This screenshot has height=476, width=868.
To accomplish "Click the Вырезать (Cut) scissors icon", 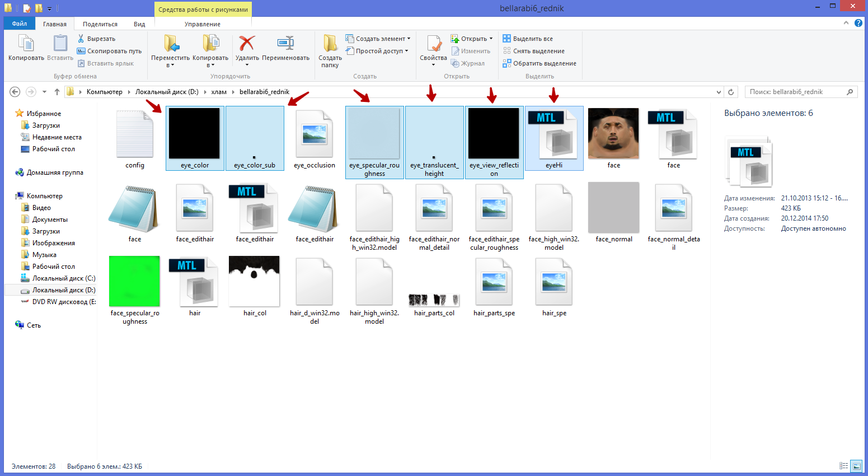I will [81, 39].
